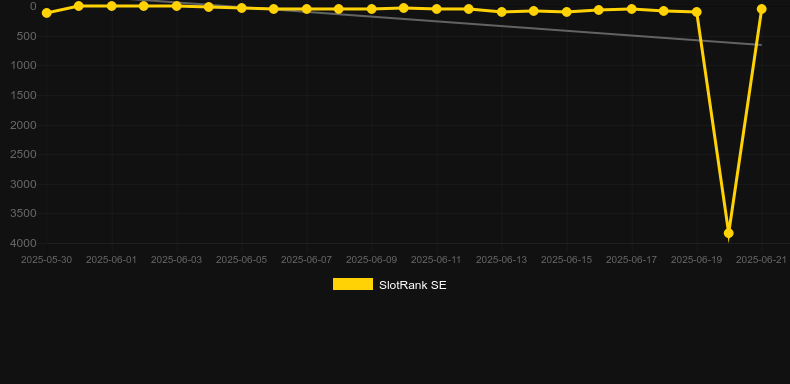Click the 2025-05-30 x-axis date label
This screenshot has width=790, height=384.
click(x=46, y=260)
